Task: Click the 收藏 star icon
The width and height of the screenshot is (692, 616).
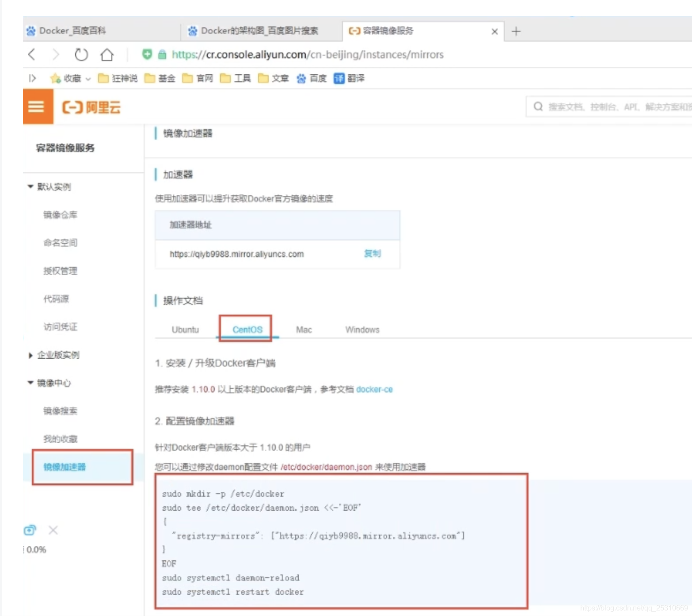Action: pyautogui.click(x=55, y=78)
